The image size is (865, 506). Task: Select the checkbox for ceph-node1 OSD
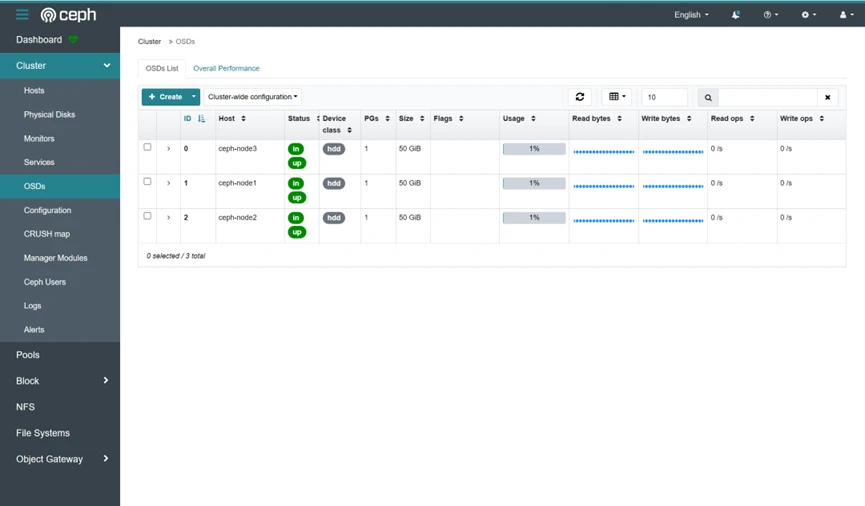(x=147, y=182)
